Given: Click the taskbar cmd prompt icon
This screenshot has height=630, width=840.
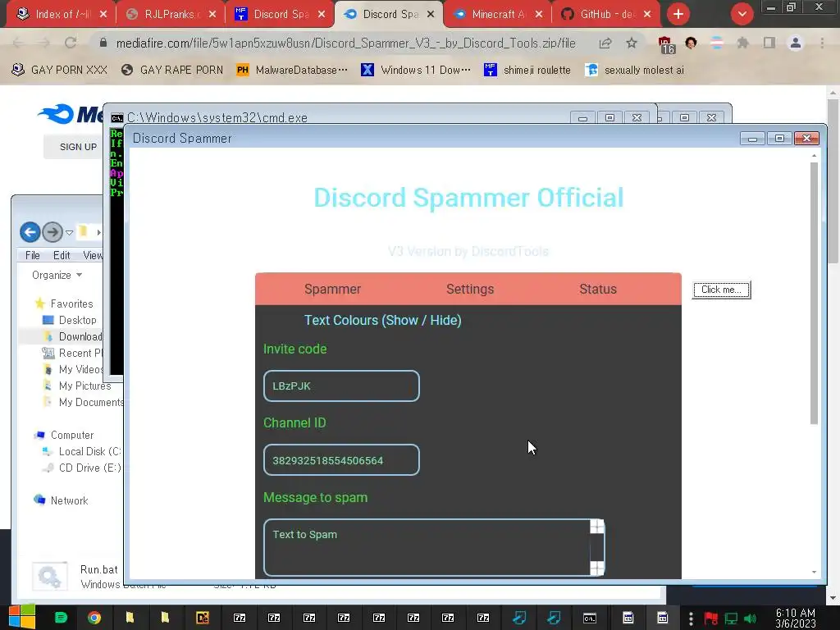Looking at the screenshot, I should click(x=590, y=619).
